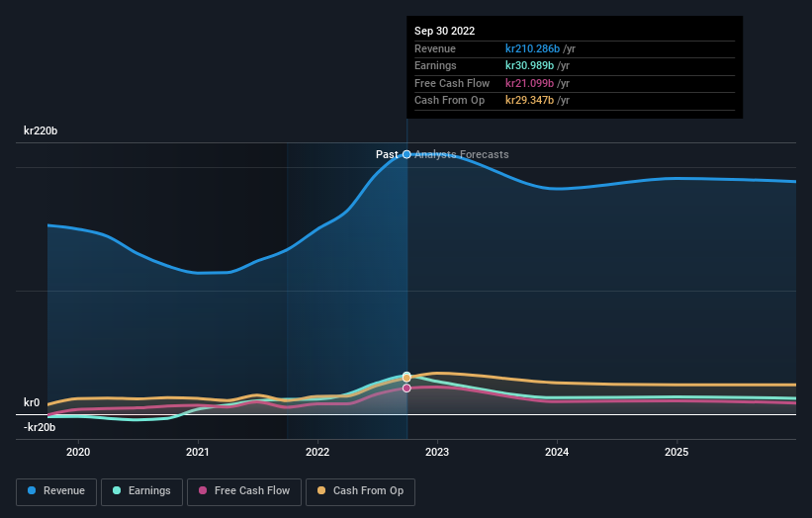
Task: Click the Revenue row label in tooltip
Action: 435,48
